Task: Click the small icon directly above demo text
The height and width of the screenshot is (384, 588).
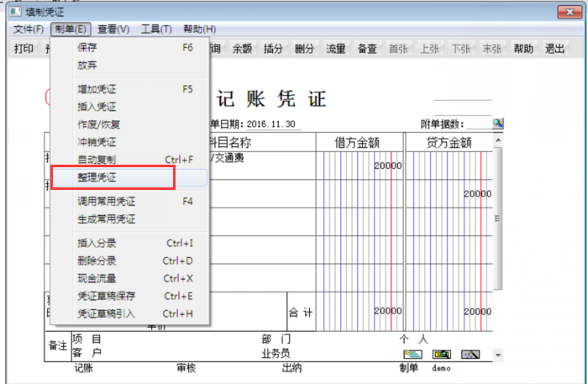Action: pos(442,355)
